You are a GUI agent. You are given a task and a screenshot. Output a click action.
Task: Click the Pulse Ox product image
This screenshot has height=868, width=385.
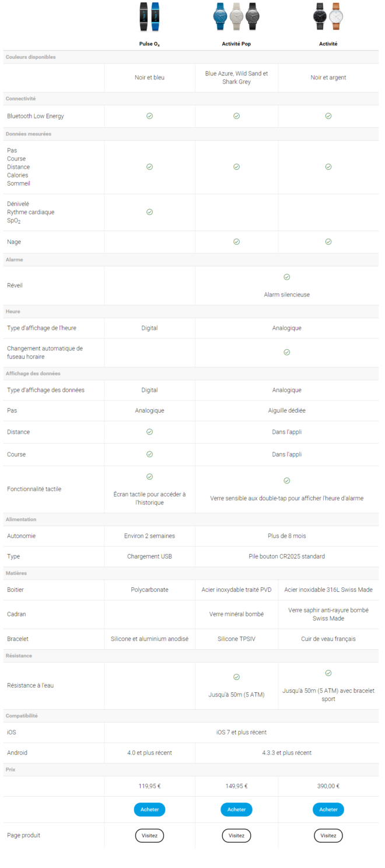149,17
